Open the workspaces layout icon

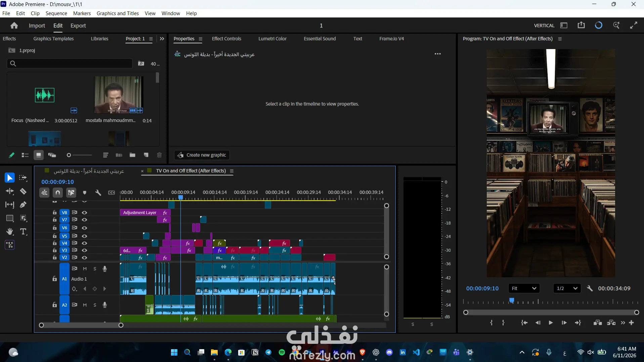point(564,26)
